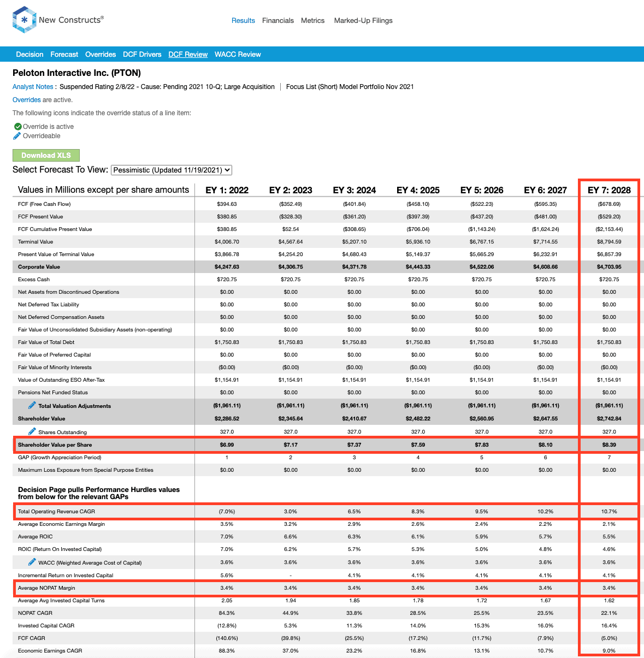
Task: Switch to the Overrides tab in blue bar
Action: (x=101, y=54)
